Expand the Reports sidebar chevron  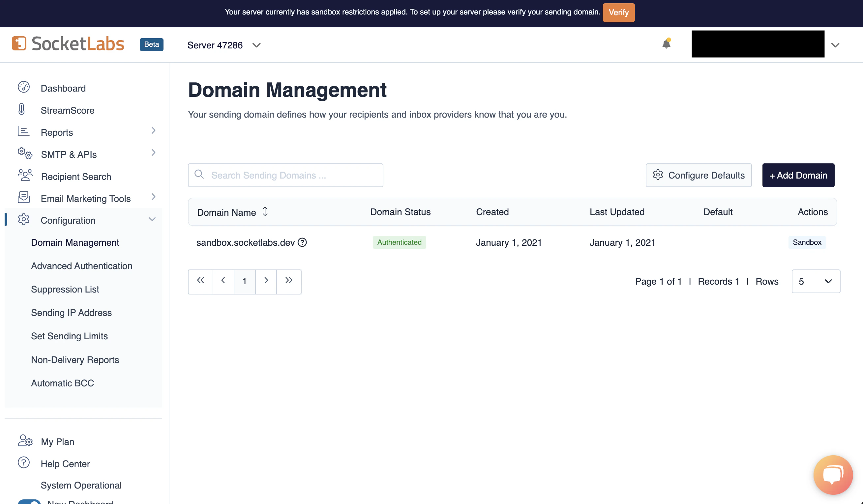click(153, 131)
